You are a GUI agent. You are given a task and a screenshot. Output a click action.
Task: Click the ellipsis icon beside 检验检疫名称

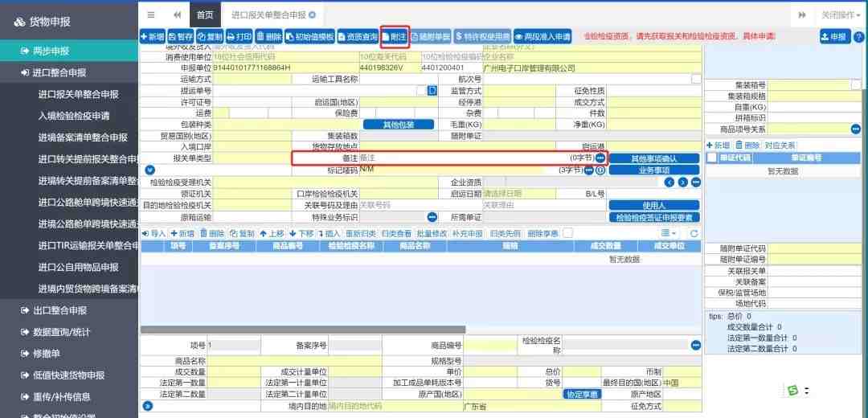tap(696, 345)
